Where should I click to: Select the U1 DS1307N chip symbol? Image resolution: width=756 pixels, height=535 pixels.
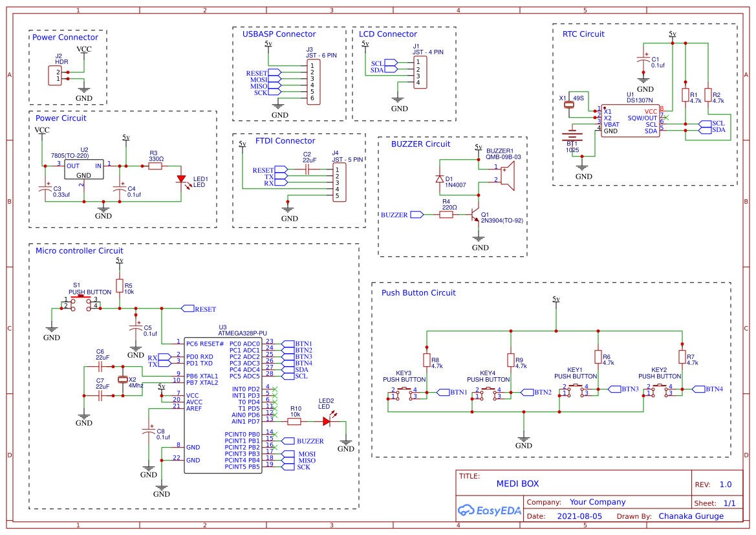(631, 120)
